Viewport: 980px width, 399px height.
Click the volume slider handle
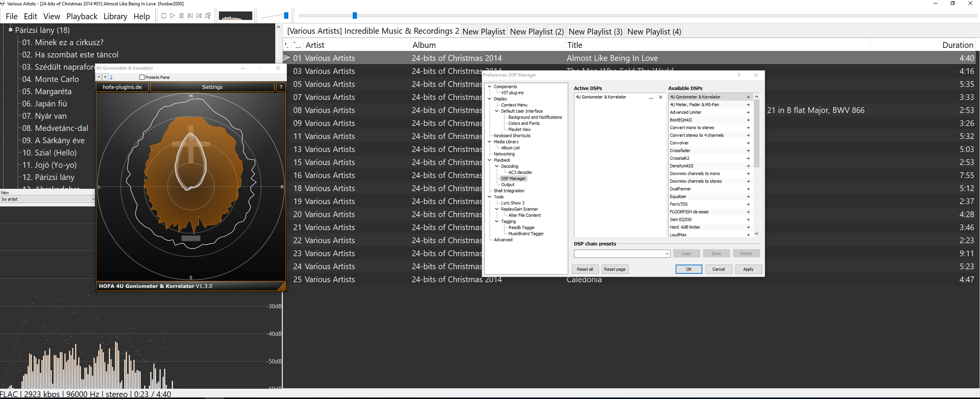tap(286, 16)
